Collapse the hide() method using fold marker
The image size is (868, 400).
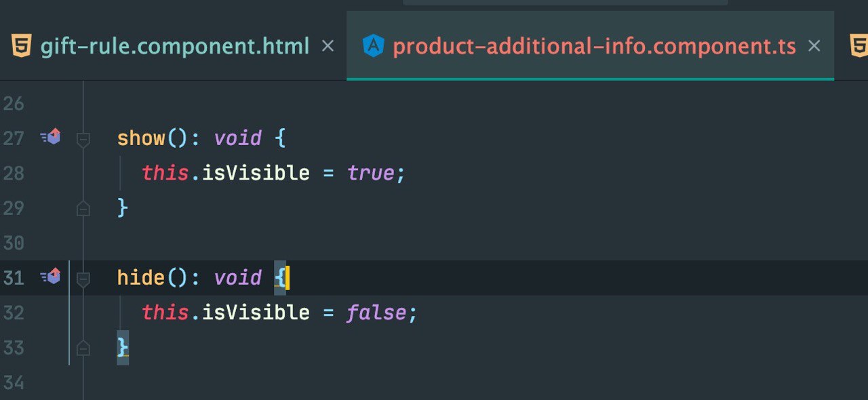tap(83, 279)
